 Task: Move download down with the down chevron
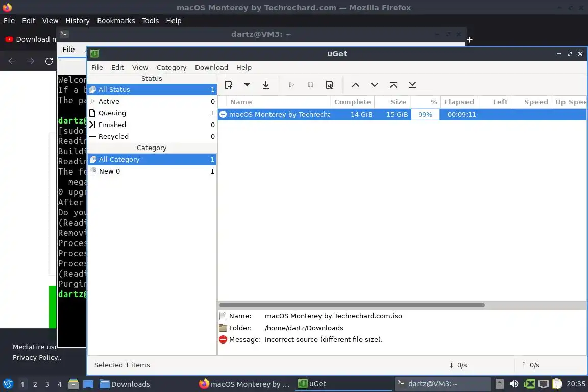point(375,85)
